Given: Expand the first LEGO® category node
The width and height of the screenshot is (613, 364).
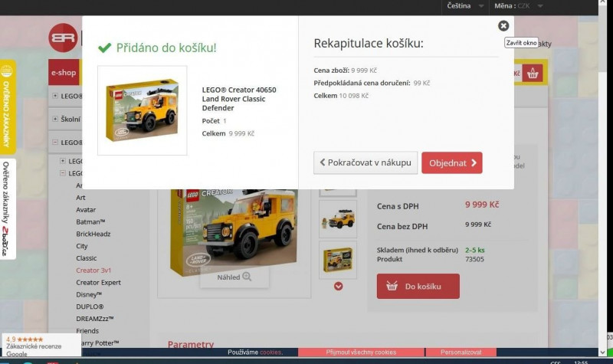Looking at the screenshot, I should coord(55,96).
